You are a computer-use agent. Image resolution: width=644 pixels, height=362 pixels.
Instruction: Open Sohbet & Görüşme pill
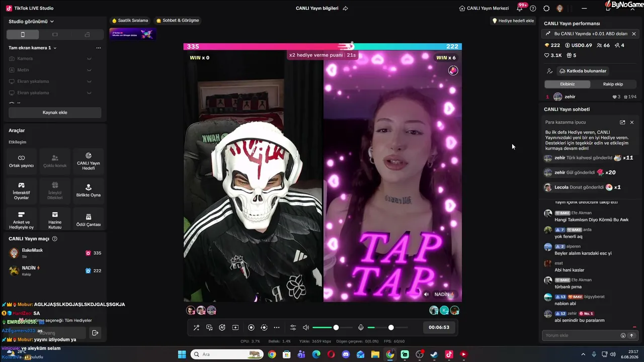tap(178, 21)
